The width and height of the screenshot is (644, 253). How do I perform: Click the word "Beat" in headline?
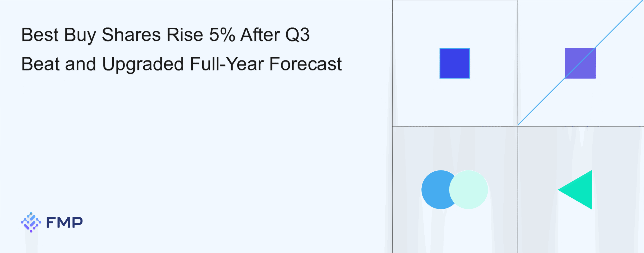pyautogui.click(x=41, y=64)
